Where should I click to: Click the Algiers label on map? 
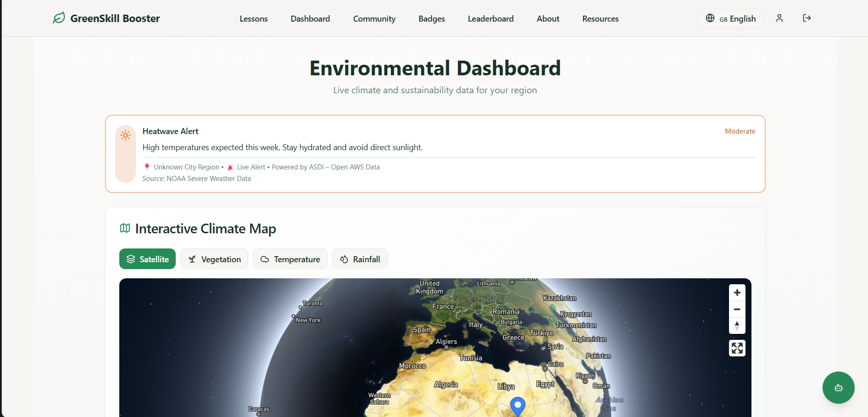point(446,341)
